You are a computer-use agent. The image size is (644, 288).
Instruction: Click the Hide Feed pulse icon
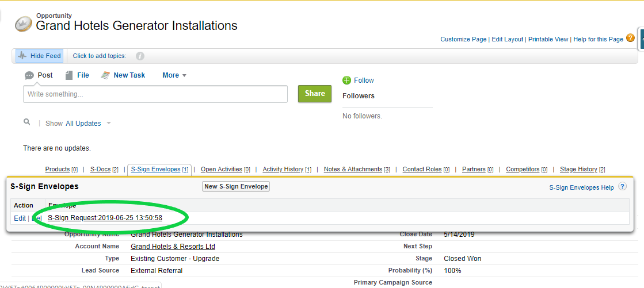(22, 56)
